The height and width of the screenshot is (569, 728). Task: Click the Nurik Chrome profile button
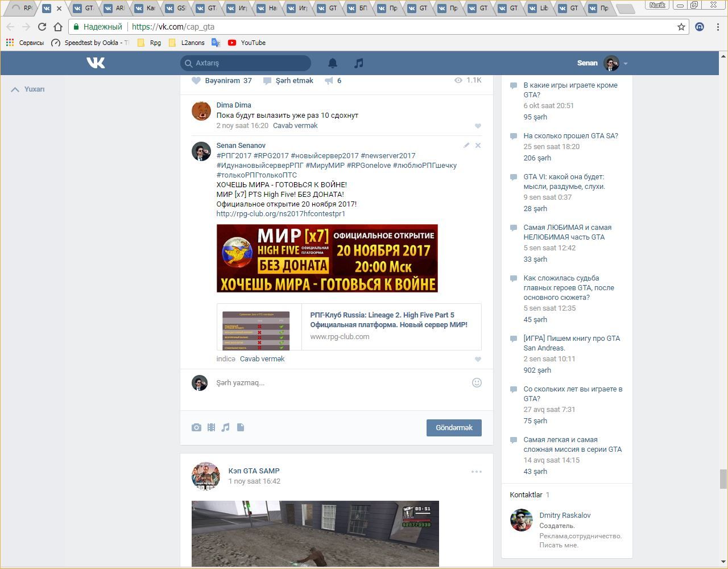click(x=657, y=5)
